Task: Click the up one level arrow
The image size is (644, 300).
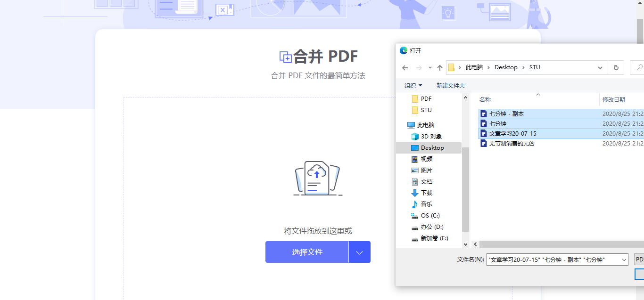Action: coord(440,68)
